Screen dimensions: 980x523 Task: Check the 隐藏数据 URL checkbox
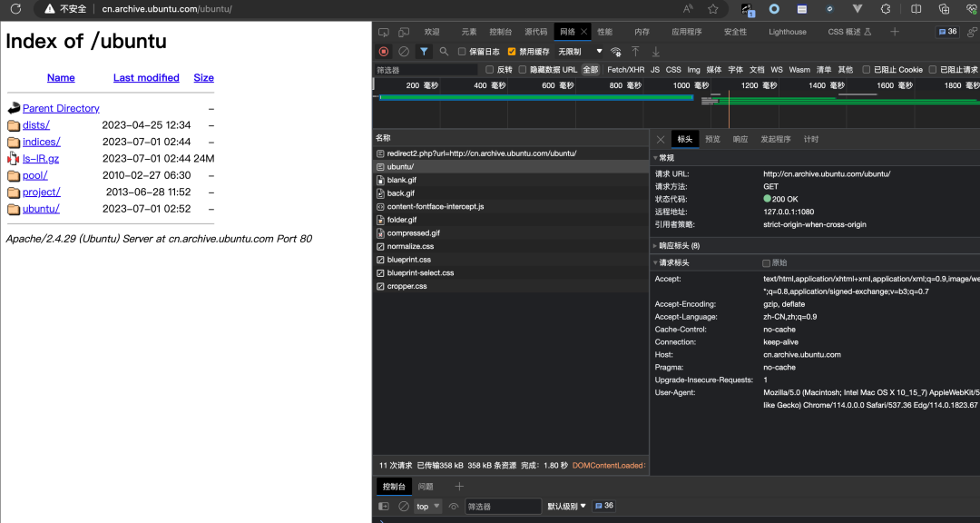pos(522,69)
